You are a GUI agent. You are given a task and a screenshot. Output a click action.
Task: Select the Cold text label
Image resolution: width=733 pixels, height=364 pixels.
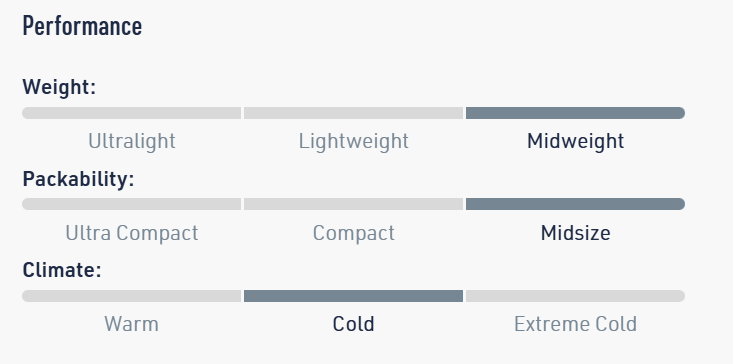353,324
